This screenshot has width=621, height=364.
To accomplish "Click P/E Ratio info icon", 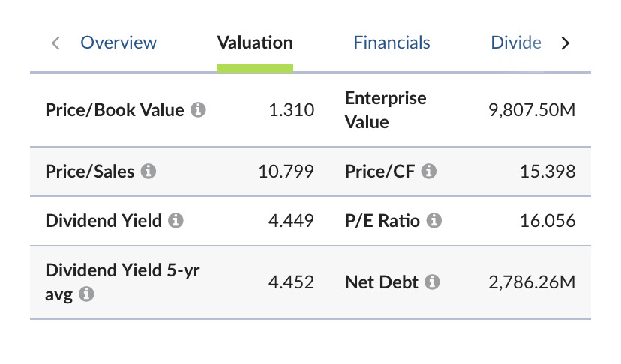I will tap(434, 221).
